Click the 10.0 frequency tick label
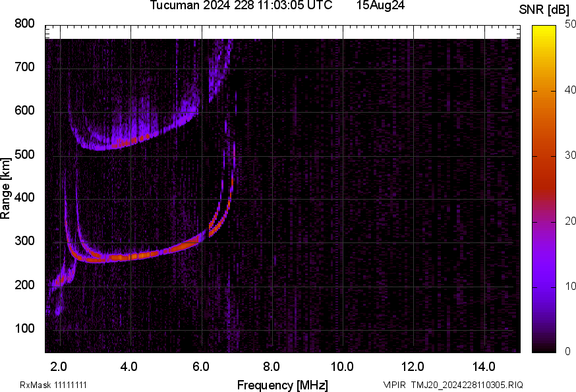The image size is (576, 392). (x=342, y=367)
